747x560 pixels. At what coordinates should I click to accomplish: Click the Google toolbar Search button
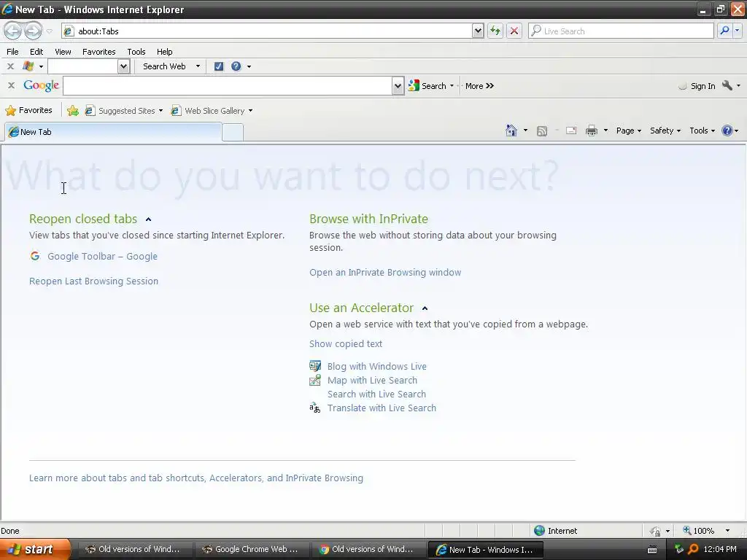coord(427,86)
